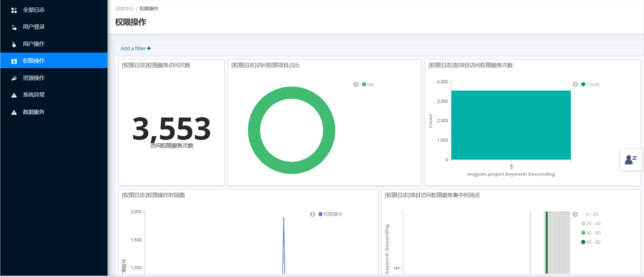Click the 用户操作 pointer hand icon
This screenshot has height=277, width=644.
(x=14, y=44)
